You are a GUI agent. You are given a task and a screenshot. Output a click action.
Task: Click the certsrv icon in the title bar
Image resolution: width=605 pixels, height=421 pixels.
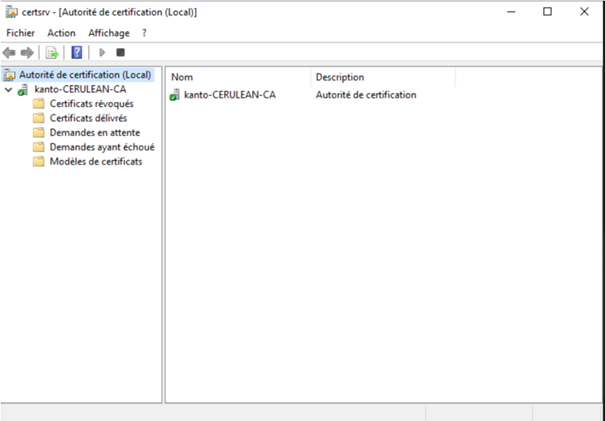pos(12,12)
